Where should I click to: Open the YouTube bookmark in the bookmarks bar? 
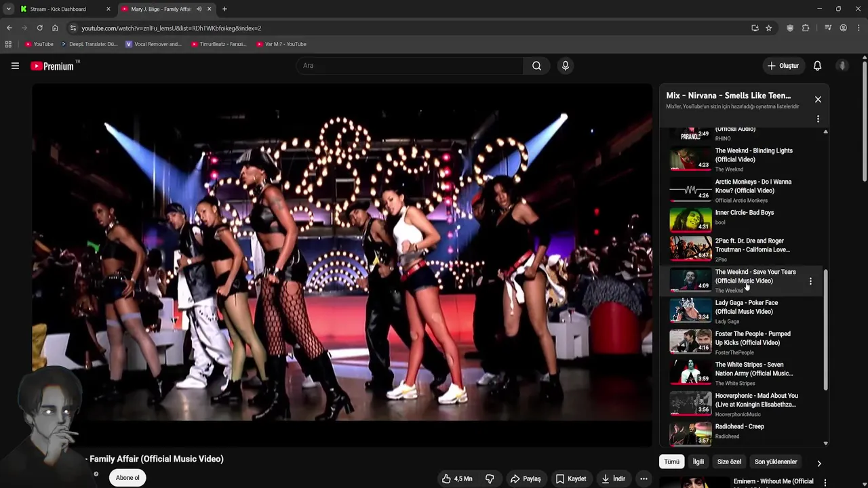pos(39,44)
